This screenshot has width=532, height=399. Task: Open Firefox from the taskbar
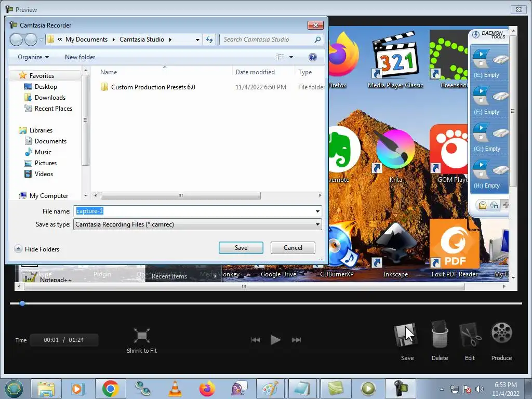(207, 389)
